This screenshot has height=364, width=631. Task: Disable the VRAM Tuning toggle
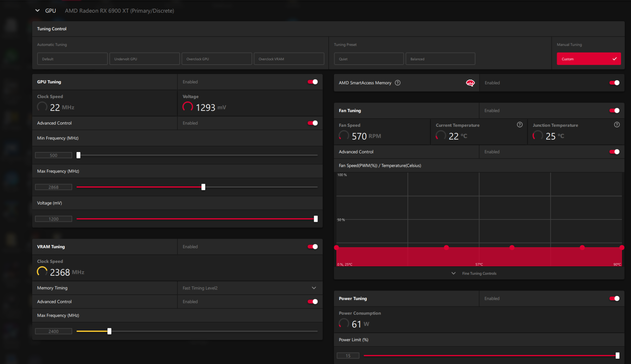[x=313, y=247]
